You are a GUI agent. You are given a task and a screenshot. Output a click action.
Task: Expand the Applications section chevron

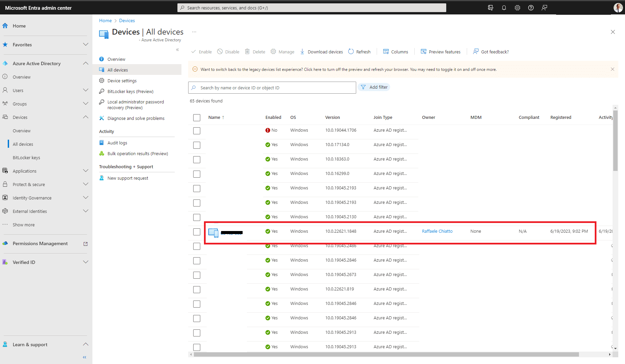coord(86,171)
